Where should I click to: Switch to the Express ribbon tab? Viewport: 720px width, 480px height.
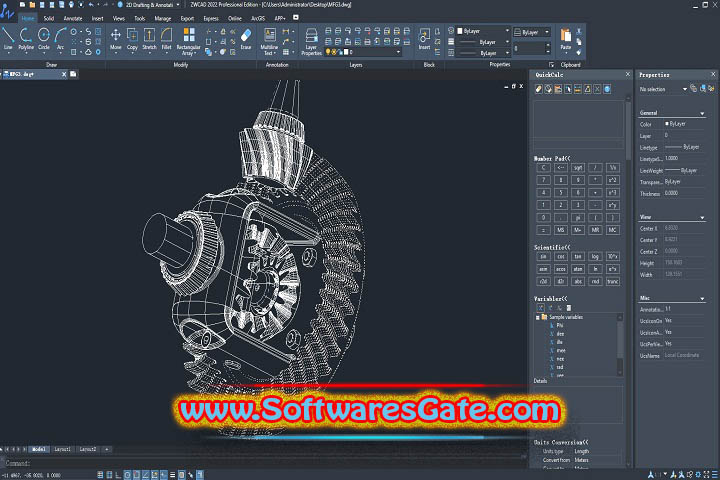point(211,18)
